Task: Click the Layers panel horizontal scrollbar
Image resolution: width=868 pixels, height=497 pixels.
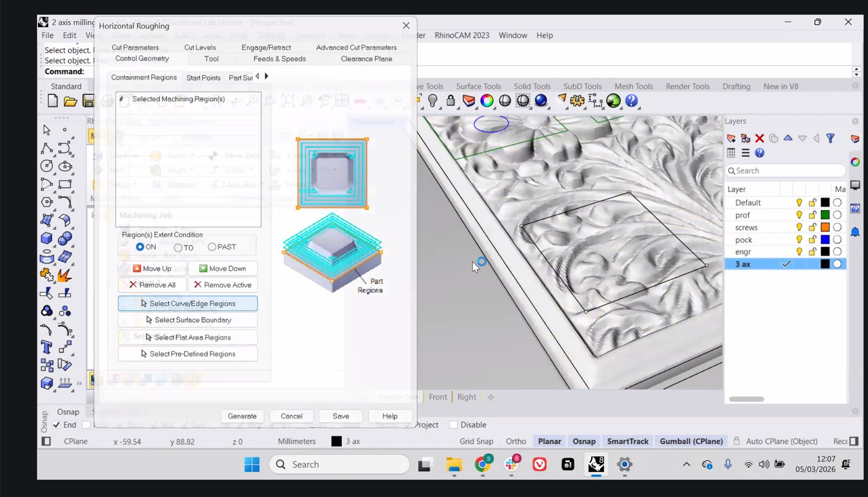Action: [x=746, y=399]
